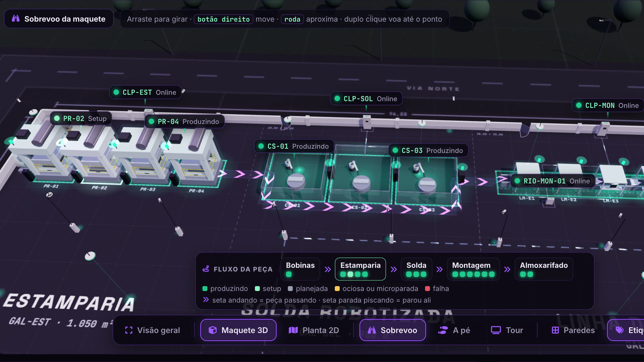Click the chevron between Estamparia and Solda
Image resolution: width=644 pixels, height=362 pixels.
[x=394, y=269]
